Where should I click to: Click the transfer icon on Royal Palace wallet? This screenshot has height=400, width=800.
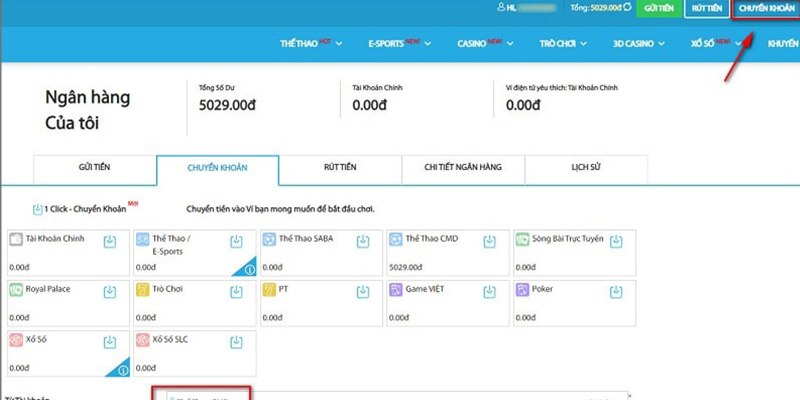coord(110,292)
